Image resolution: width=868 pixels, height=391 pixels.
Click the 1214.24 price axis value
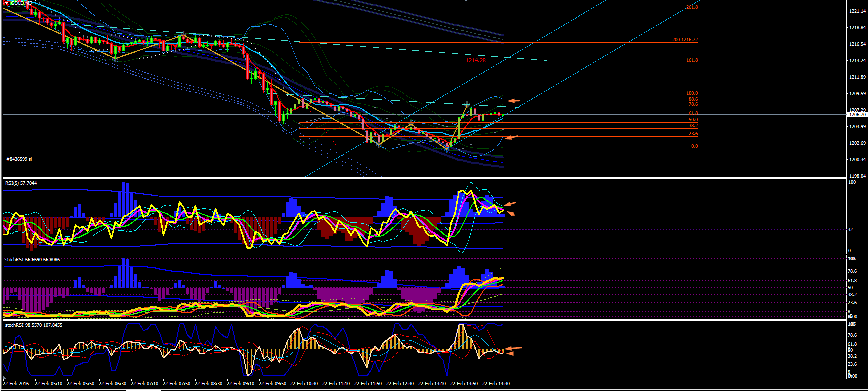point(857,61)
